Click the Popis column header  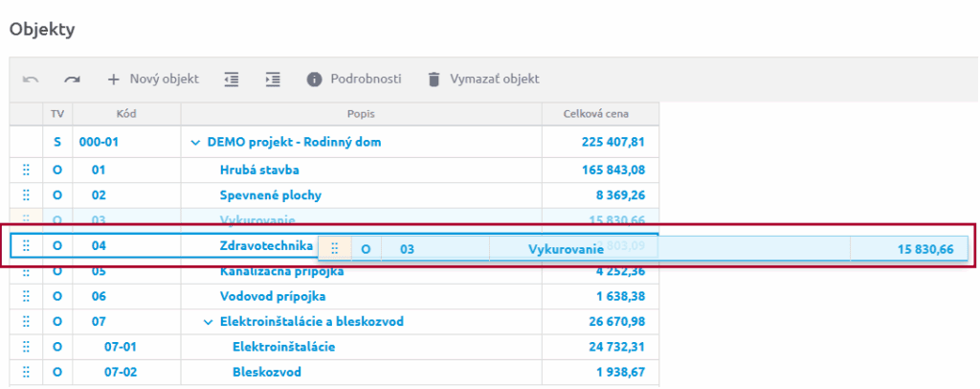pyautogui.click(x=361, y=114)
